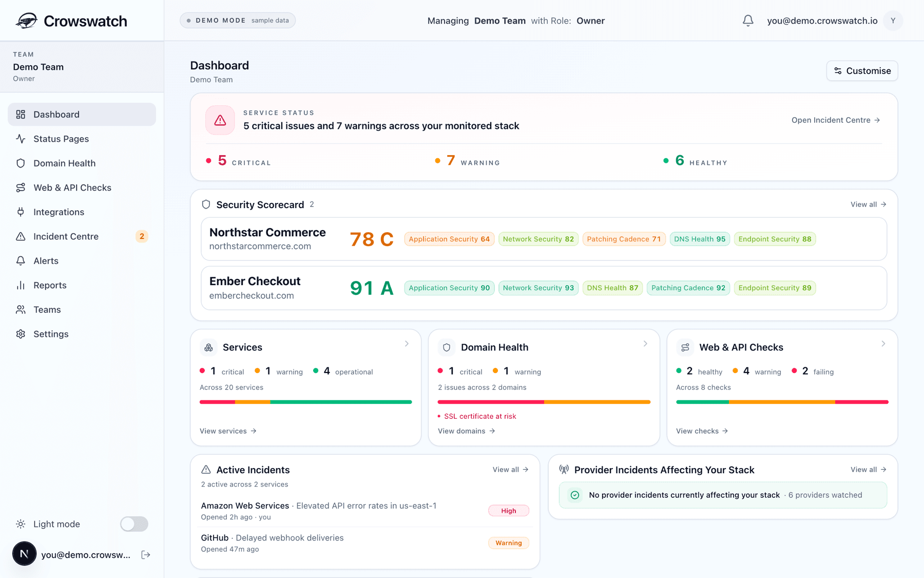
Task: Open Status Pages in sidebar
Action: 82,139
